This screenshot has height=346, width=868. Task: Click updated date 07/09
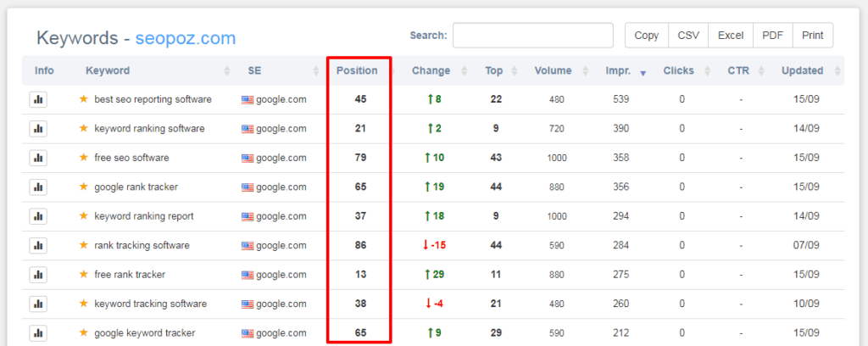pyautogui.click(x=806, y=245)
